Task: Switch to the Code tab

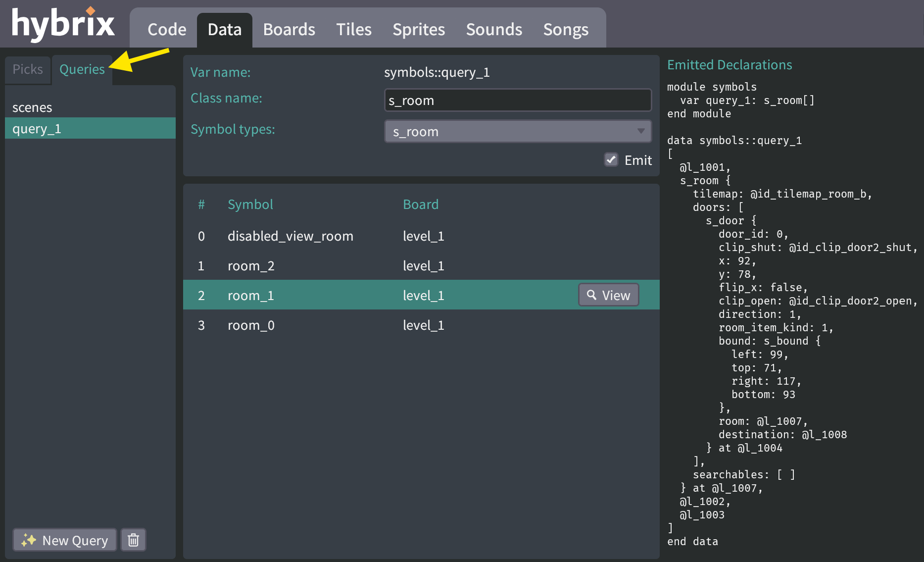Action: click(x=166, y=29)
